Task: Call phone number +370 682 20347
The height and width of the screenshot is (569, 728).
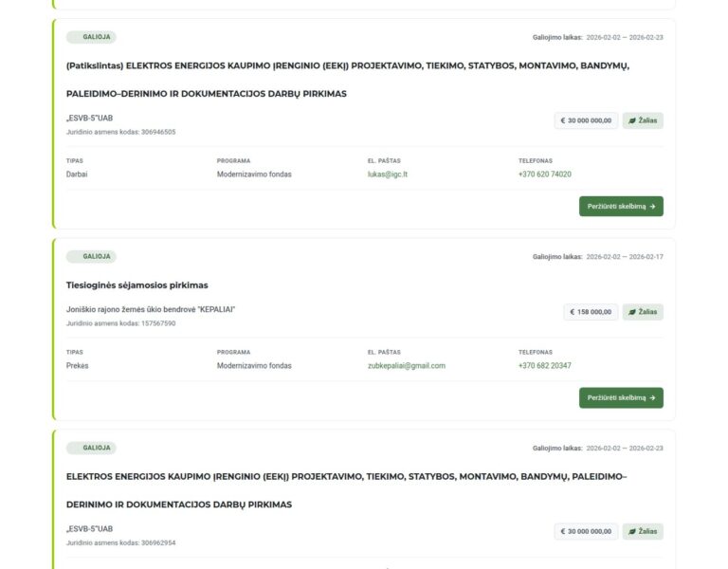Action: tap(544, 365)
